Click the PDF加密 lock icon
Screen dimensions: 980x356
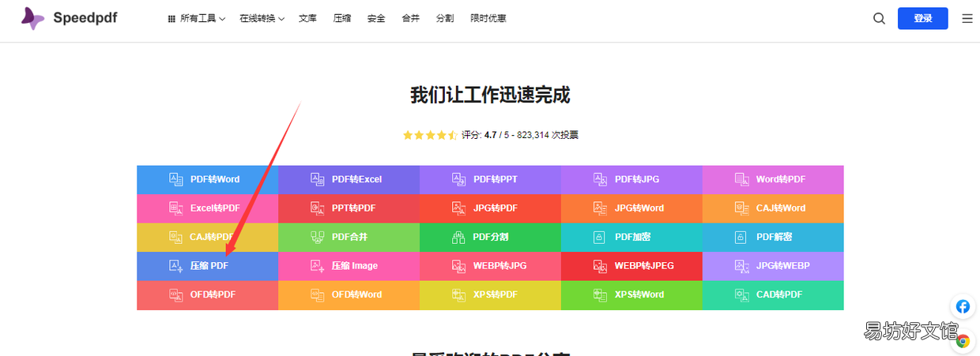pos(600,237)
